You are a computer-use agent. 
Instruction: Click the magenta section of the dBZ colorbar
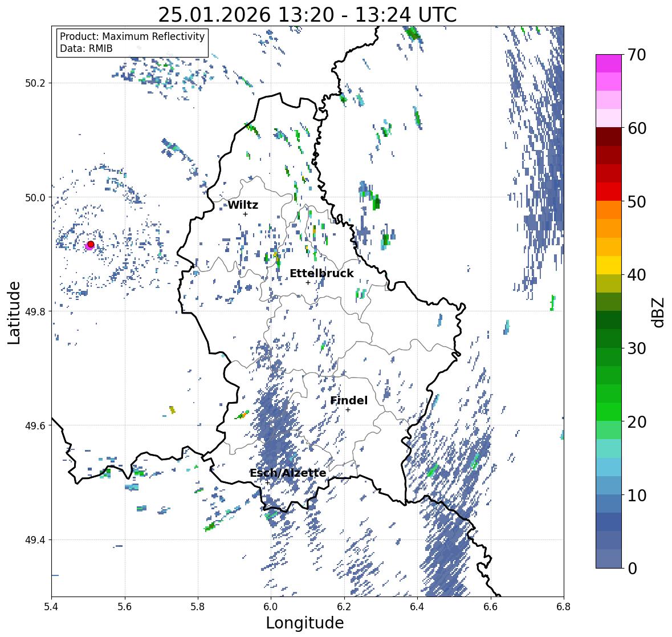[x=609, y=63]
